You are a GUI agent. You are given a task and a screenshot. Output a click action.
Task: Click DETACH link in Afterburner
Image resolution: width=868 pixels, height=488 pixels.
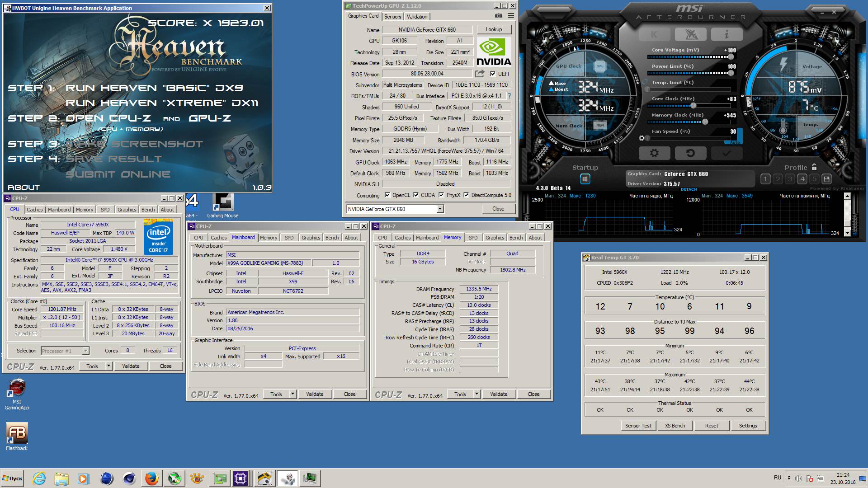click(689, 189)
